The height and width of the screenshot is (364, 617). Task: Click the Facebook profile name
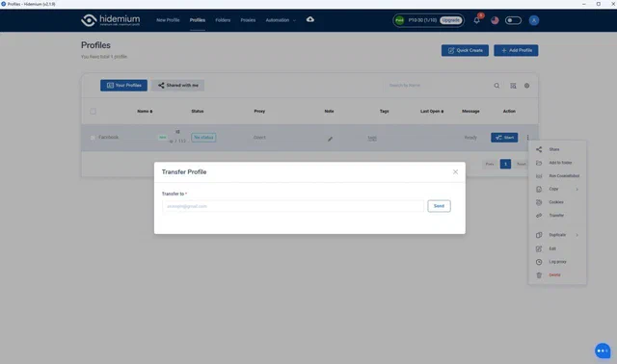(108, 137)
